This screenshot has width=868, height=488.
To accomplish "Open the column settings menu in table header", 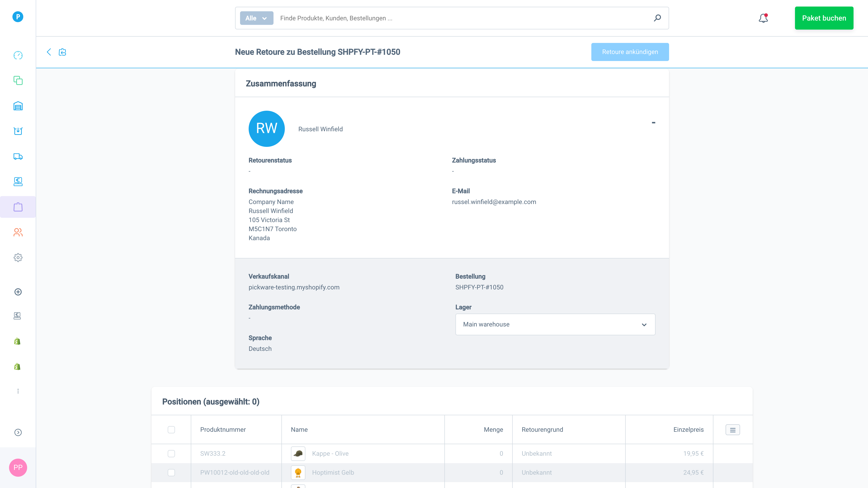I will coord(733,430).
